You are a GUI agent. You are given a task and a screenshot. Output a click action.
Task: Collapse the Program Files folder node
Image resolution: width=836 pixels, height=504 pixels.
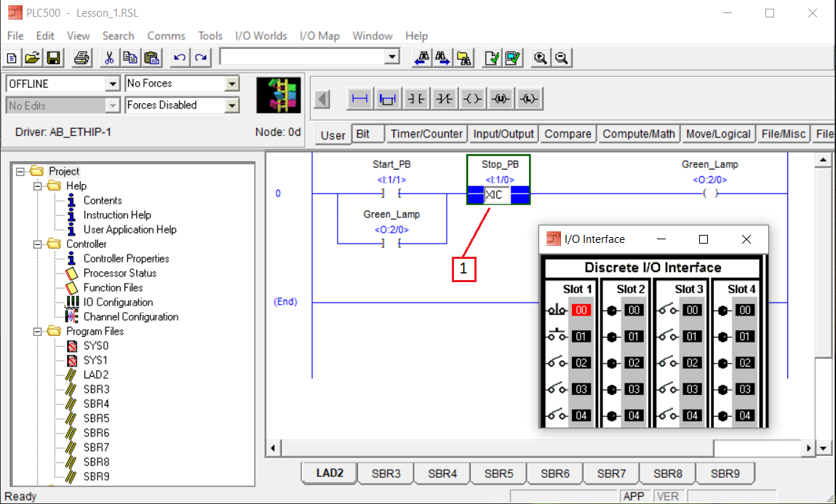[37, 332]
